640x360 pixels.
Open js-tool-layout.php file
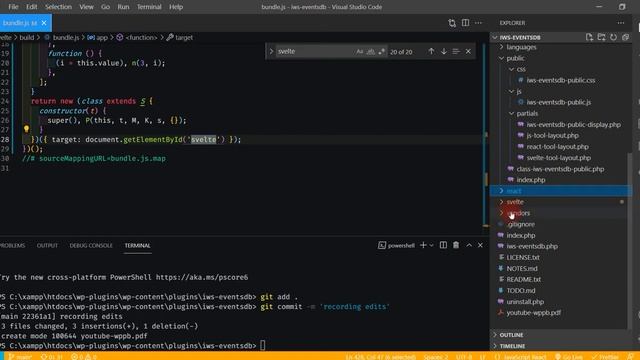[x=552, y=136]
